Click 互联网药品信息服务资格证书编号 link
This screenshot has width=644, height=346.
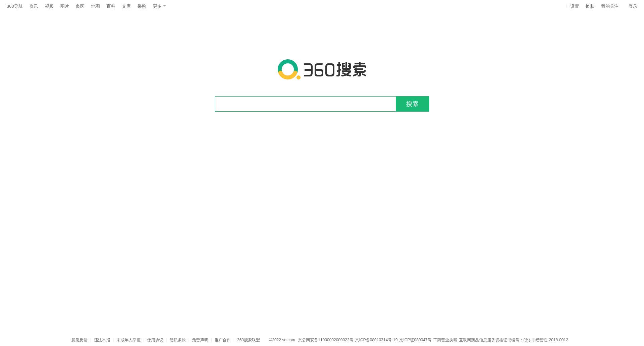coord(514,340)
